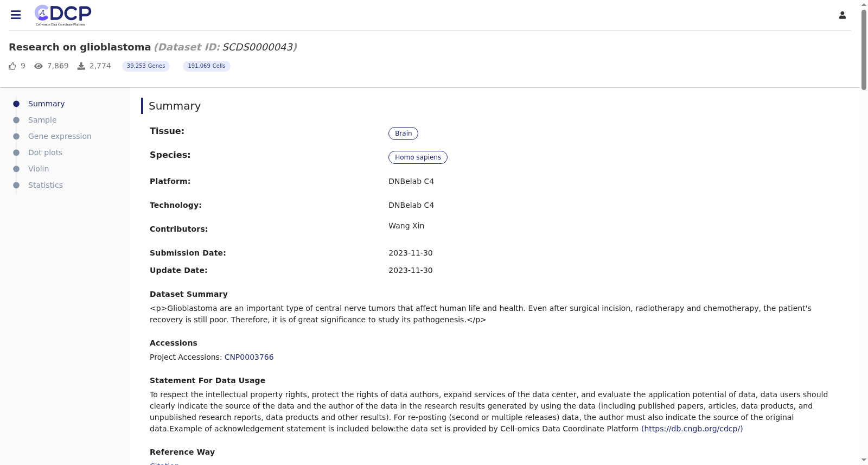Open project accession CNP0003766 link
This screenshot has height=465, width=868.
(249, 357)
